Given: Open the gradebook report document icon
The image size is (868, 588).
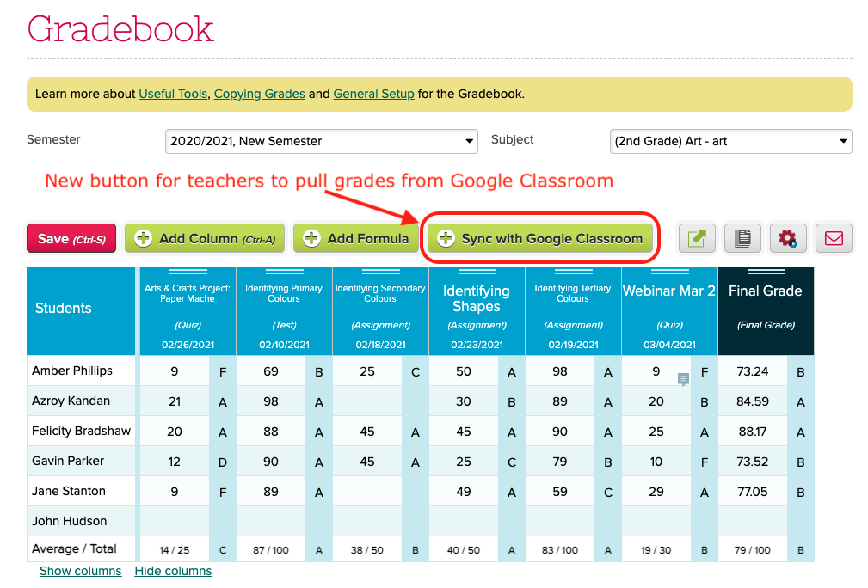Looking at the screenshot, I should pos(742,238).
